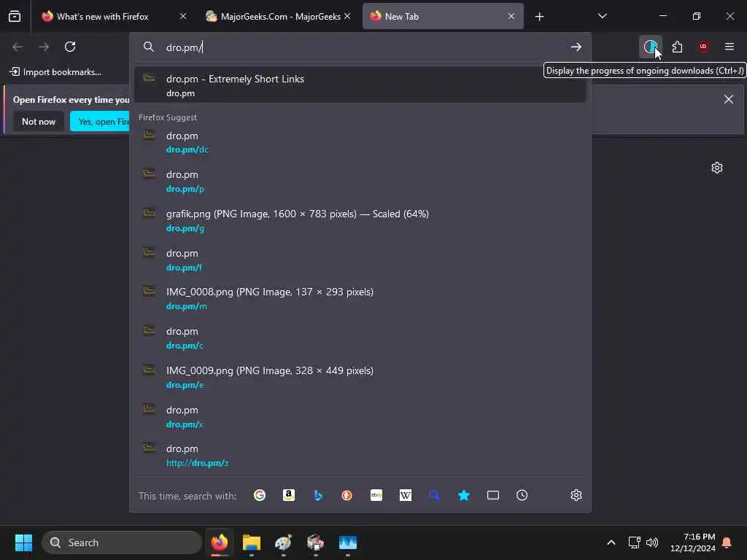Search open tabs with the rectangle icon
747x560 pixels.
pyautogui.click(x=493, y=495)
